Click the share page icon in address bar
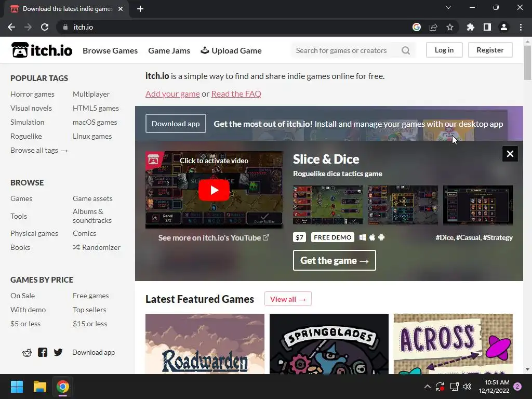Screen dimensions: 532x399 (x=433, y=27)
